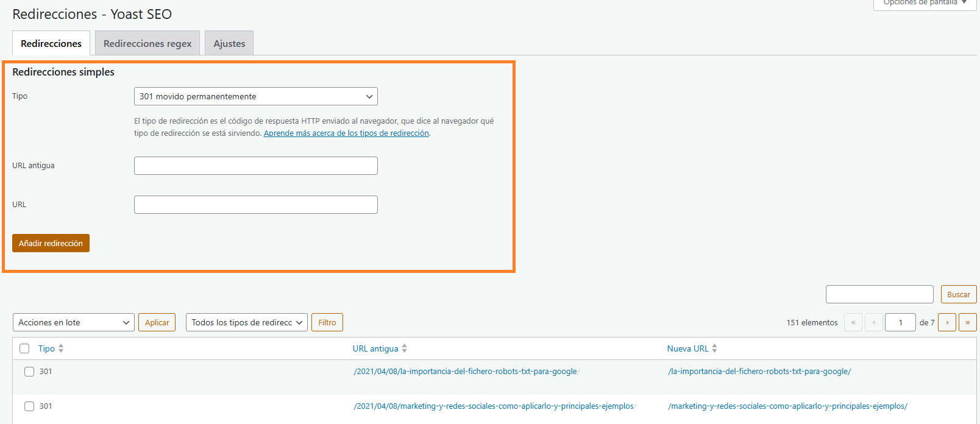
Task: Open old URL /2021/04/08/marketing-y-redes-sociales
Action: pos(495,406)
